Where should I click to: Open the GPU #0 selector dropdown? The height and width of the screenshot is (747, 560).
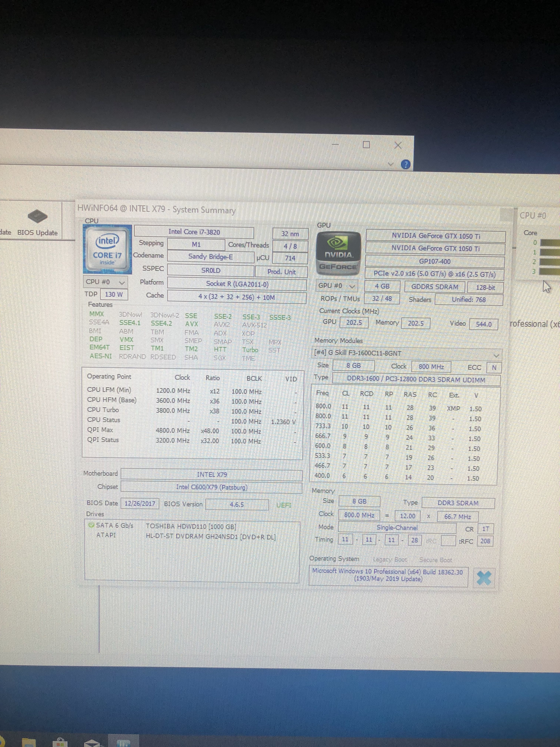337,286
